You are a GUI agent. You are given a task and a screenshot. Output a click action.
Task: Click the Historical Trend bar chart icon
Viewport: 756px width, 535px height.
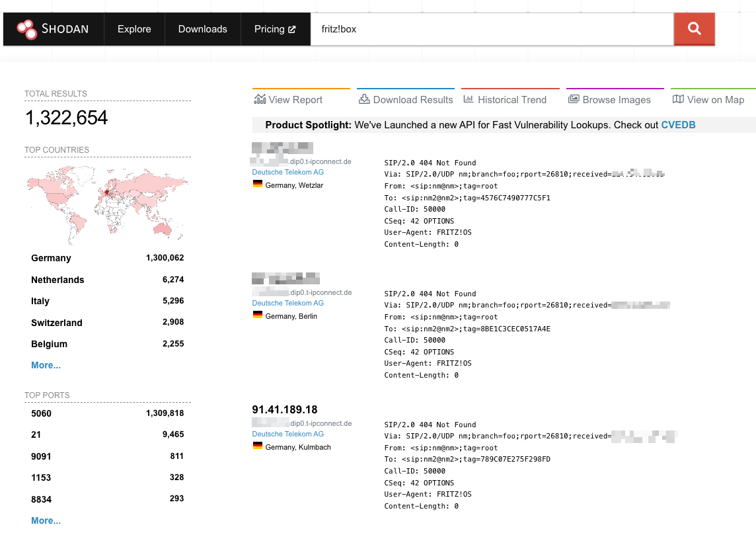point(468,99)
